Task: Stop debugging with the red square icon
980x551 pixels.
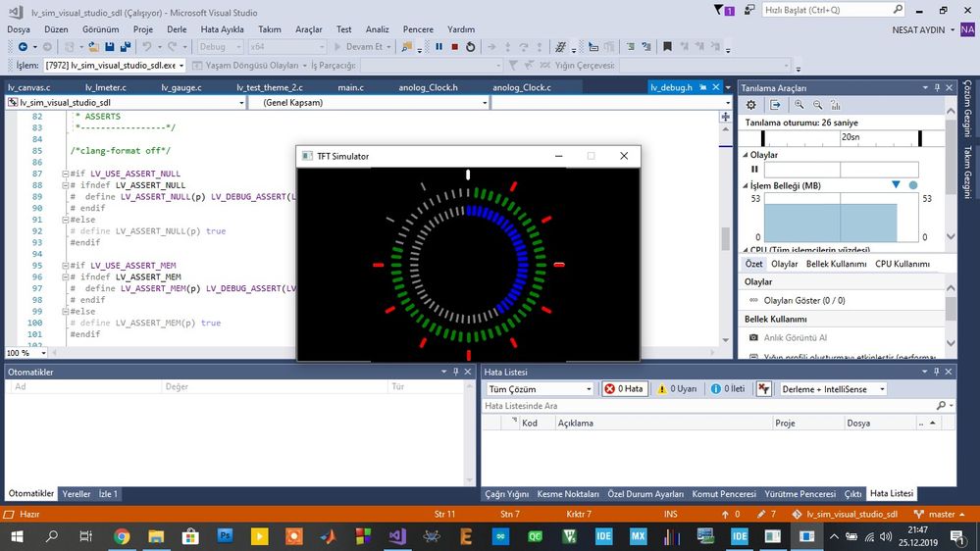Action: point(454,47)
